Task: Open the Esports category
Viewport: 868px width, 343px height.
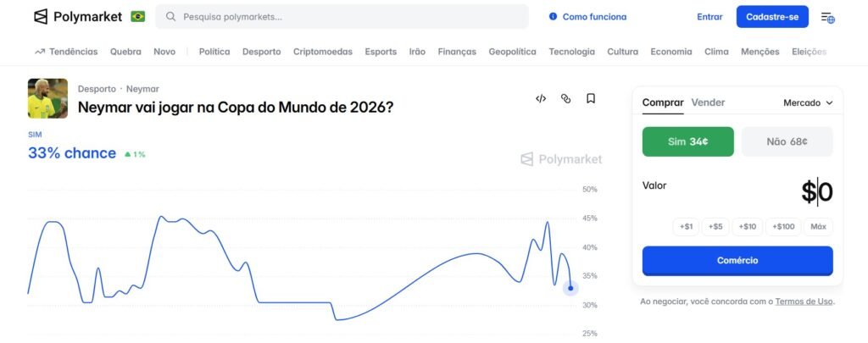Action: (x=381, y=52)
